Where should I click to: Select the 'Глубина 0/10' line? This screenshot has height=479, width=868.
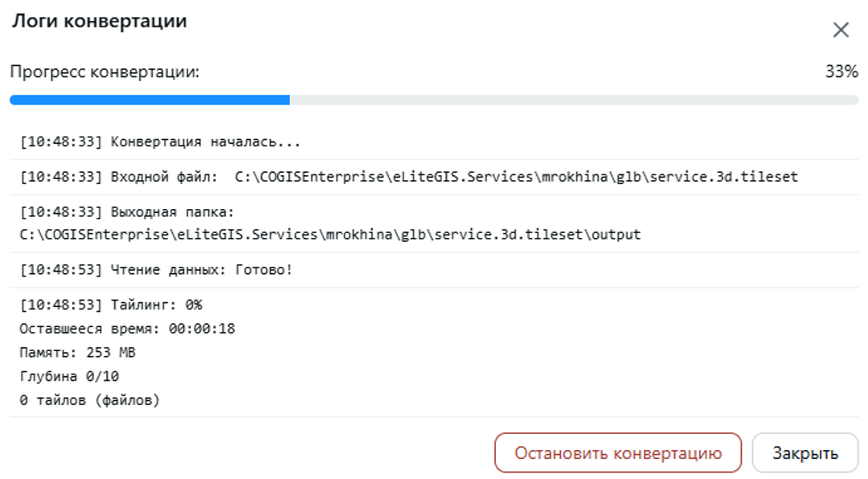coord(69,377)
